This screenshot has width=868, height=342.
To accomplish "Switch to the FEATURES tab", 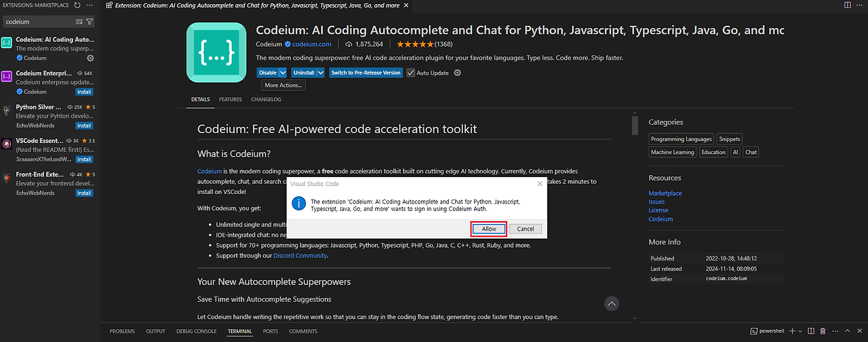I will tap(231, 99).
